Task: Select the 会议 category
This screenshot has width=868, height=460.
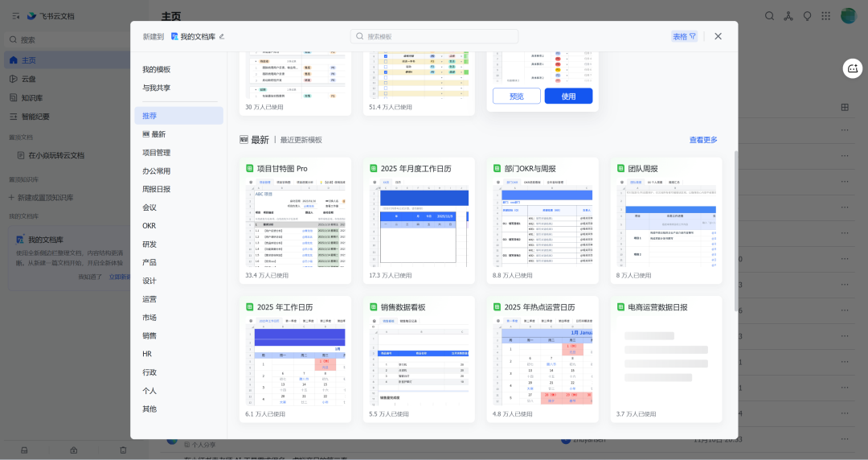Action: point(178,207)
